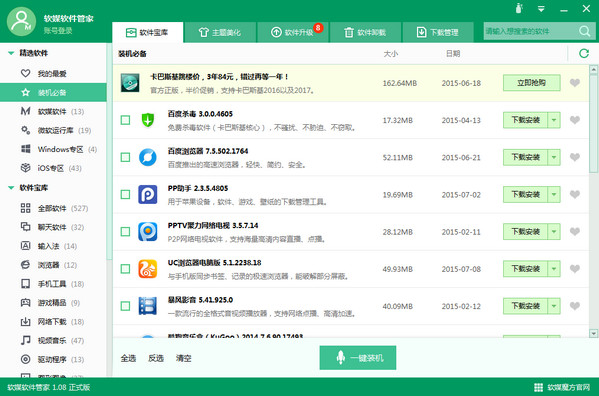Switch to 软件卸载 tab

365,32
